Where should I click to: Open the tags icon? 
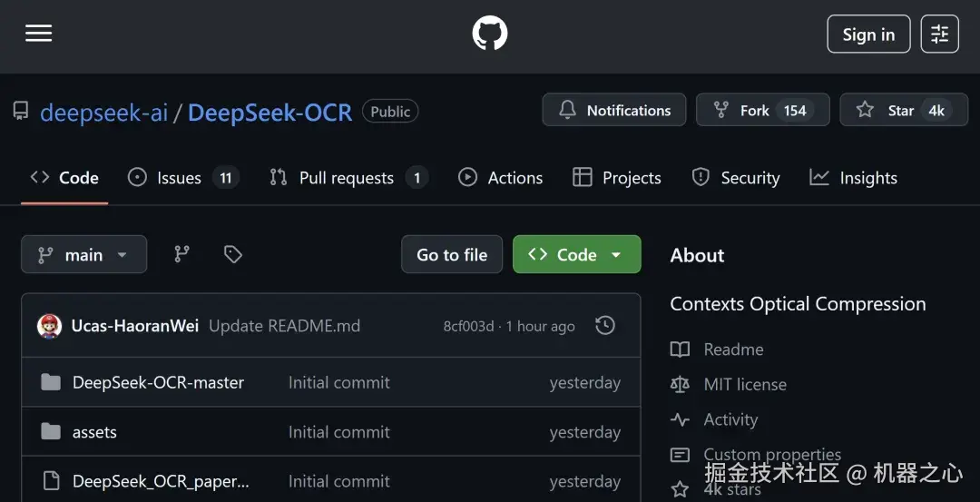click(x=233, y=254)
